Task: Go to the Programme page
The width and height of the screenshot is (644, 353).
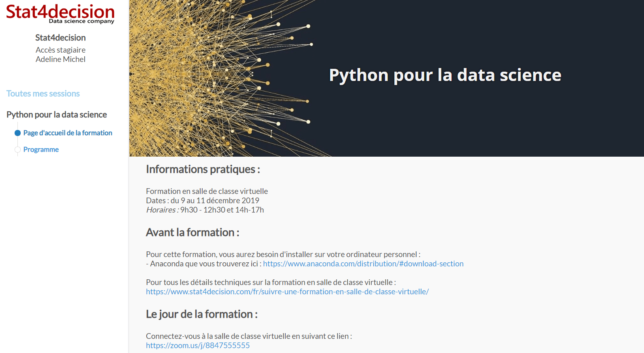Action: [x=41, y=149]
